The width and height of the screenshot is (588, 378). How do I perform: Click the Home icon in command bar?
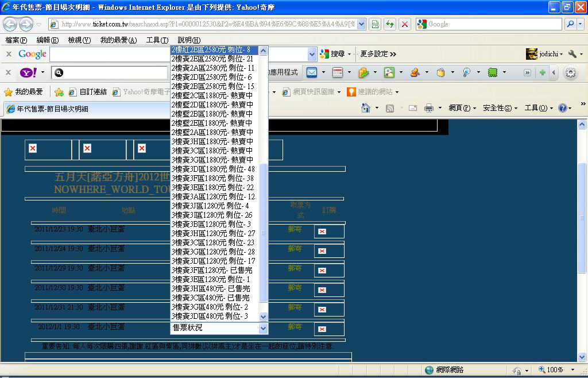coord(366,108)
